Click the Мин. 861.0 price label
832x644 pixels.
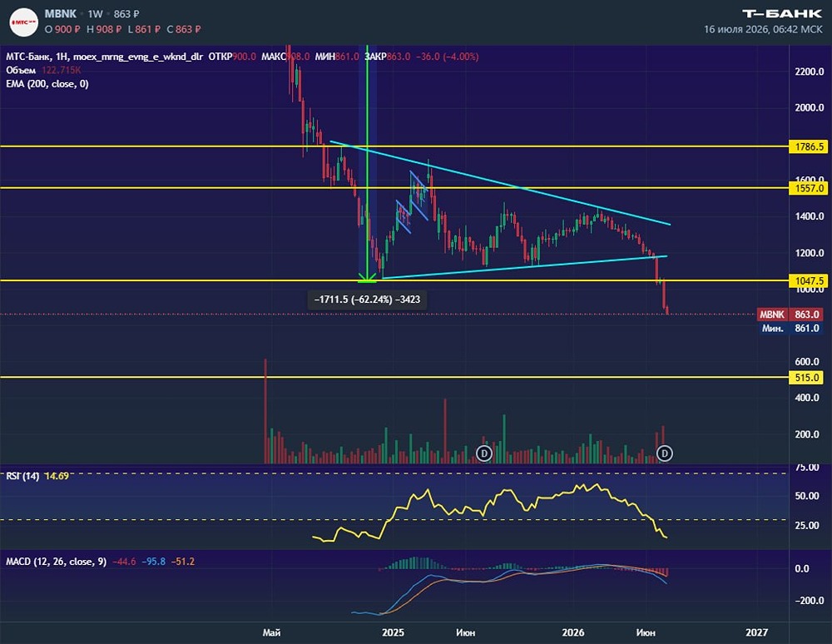(790, 329)
